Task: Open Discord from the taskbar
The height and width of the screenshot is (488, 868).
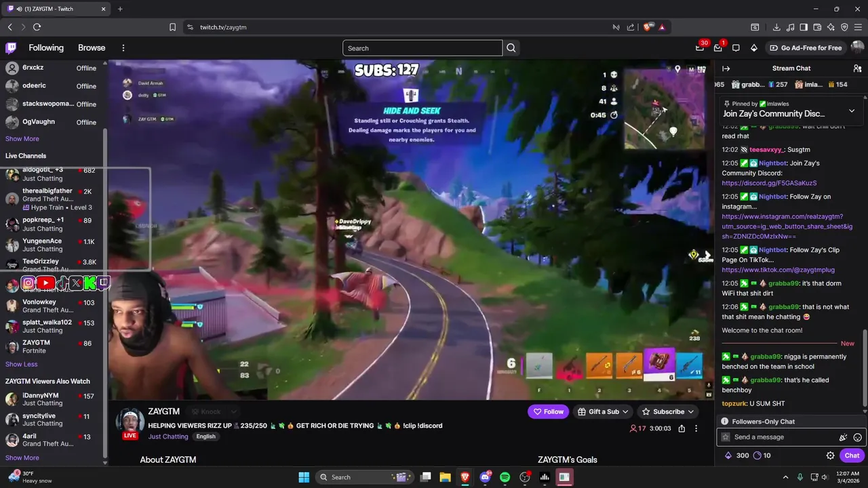Action: pos(485,477)
